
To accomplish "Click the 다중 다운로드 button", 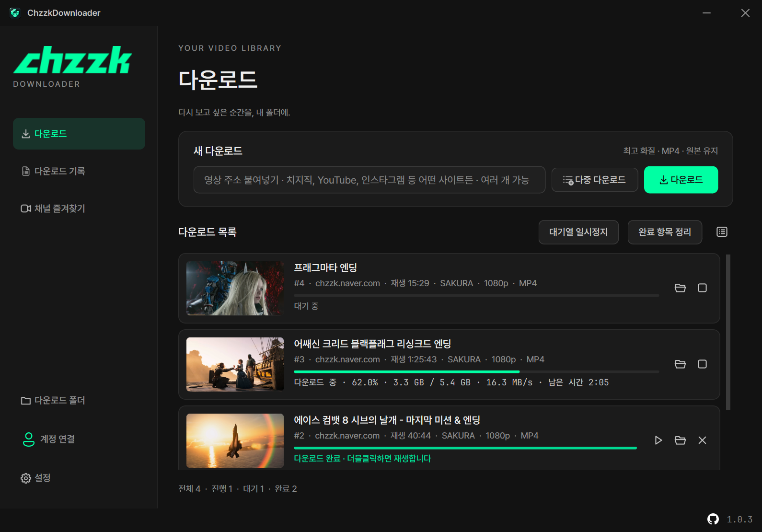I will (x=594, y=180).
